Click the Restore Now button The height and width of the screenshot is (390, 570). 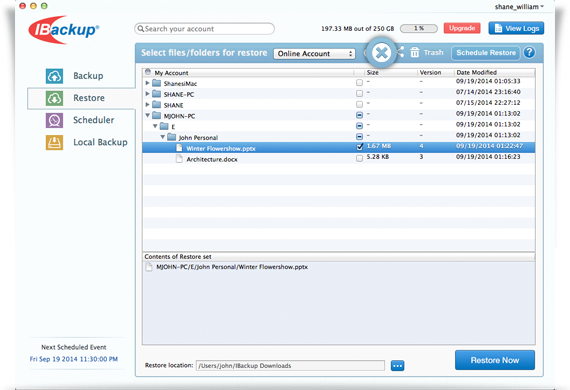pyautogui.click(x=495, y=360)
